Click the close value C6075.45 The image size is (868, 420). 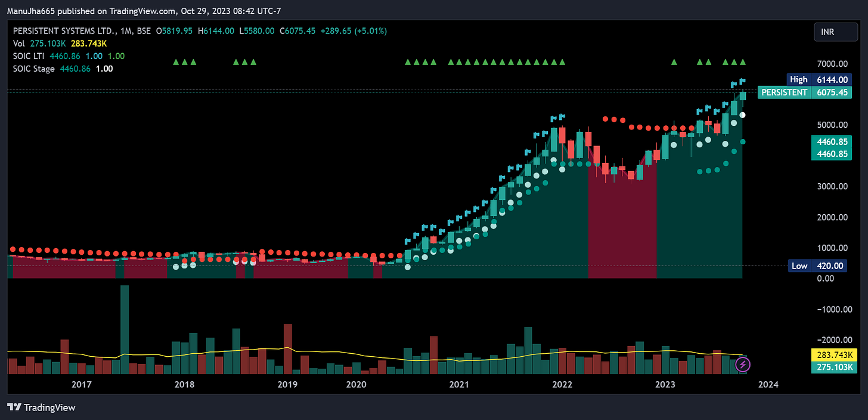pyautogui.click(x=298, y=31)
